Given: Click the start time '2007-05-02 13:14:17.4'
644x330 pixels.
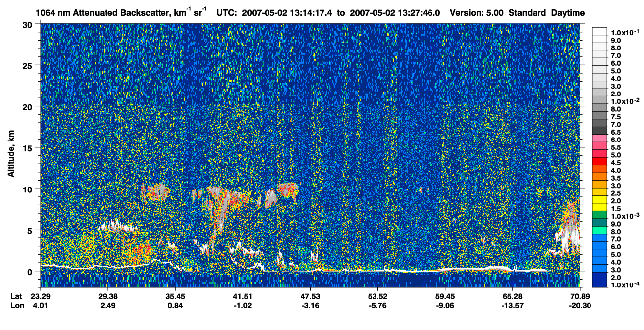Looking at the screenshot, I should click(x=287, y=12).
